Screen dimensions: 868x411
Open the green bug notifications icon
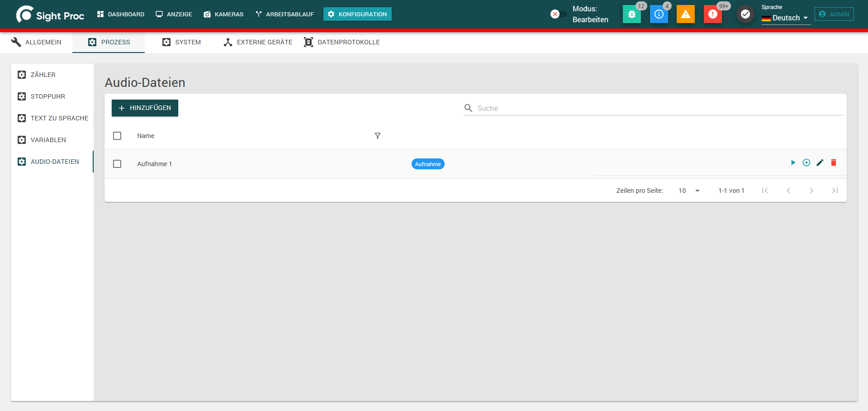(632, 14)
